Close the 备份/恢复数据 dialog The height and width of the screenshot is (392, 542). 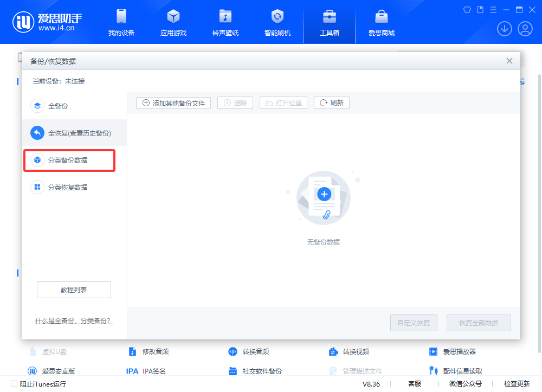[509, 61]
